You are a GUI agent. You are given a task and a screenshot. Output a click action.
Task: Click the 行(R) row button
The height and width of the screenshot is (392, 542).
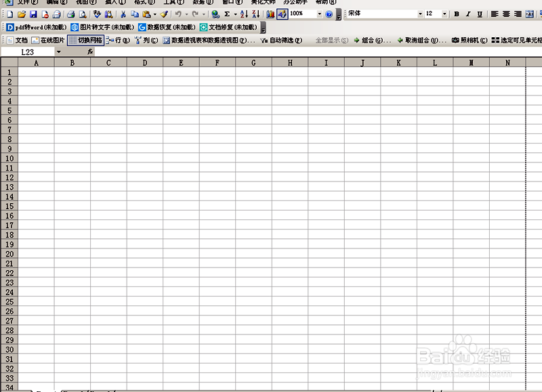coord(118,41)
